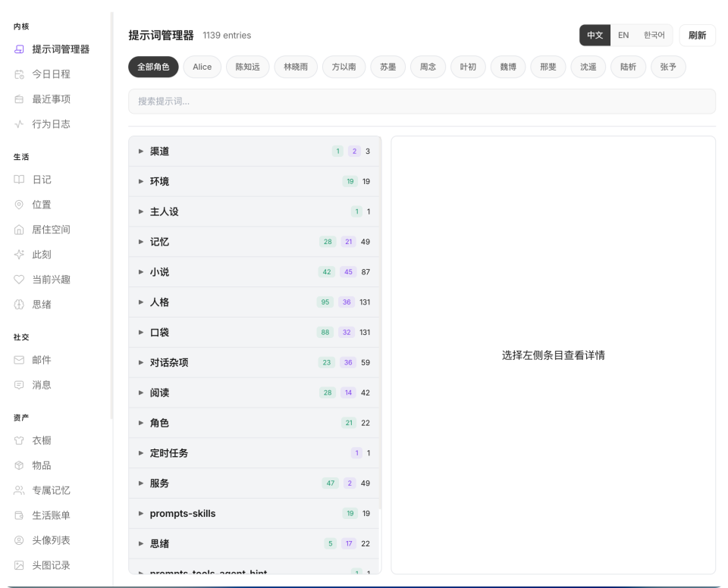Select the 全部角色 filter chip

tap(153, 67)
